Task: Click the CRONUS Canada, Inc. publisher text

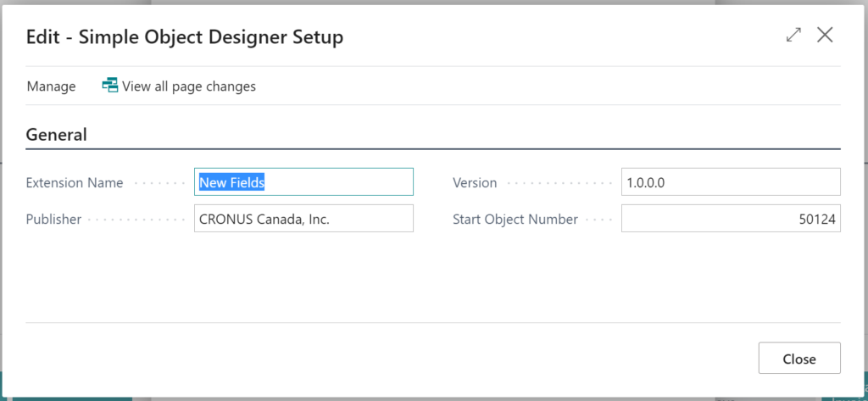Action: (x=264, y=219)
